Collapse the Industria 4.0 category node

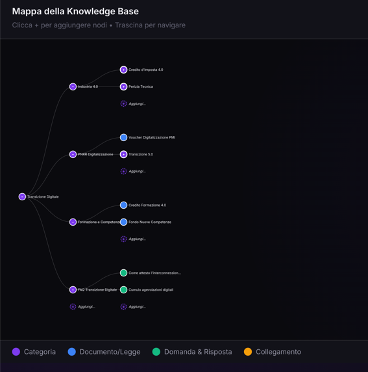73,87
